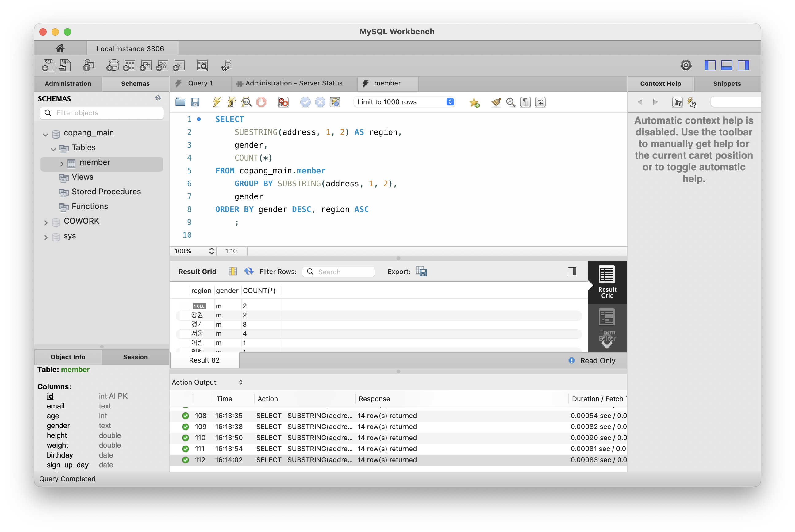Toggle result side panel visibility

click(x=572, y=271)
